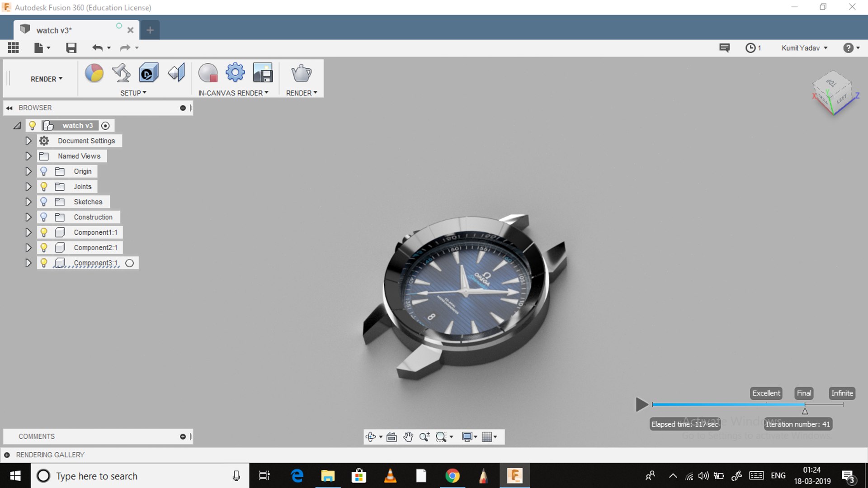Open In-canvas Render Settings gear

click(235, 72)
